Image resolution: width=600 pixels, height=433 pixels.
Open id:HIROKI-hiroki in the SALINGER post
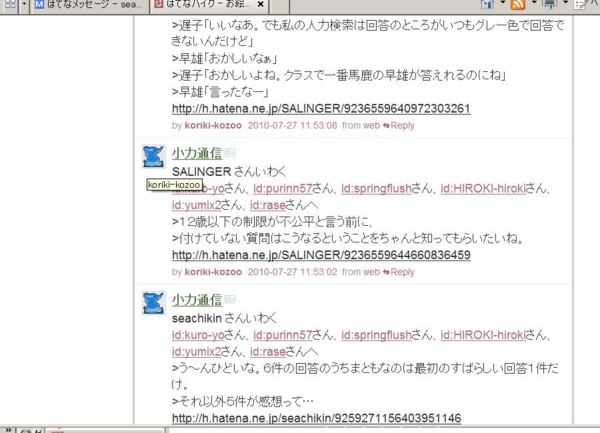pyautogui.click(x=483, y=189)
